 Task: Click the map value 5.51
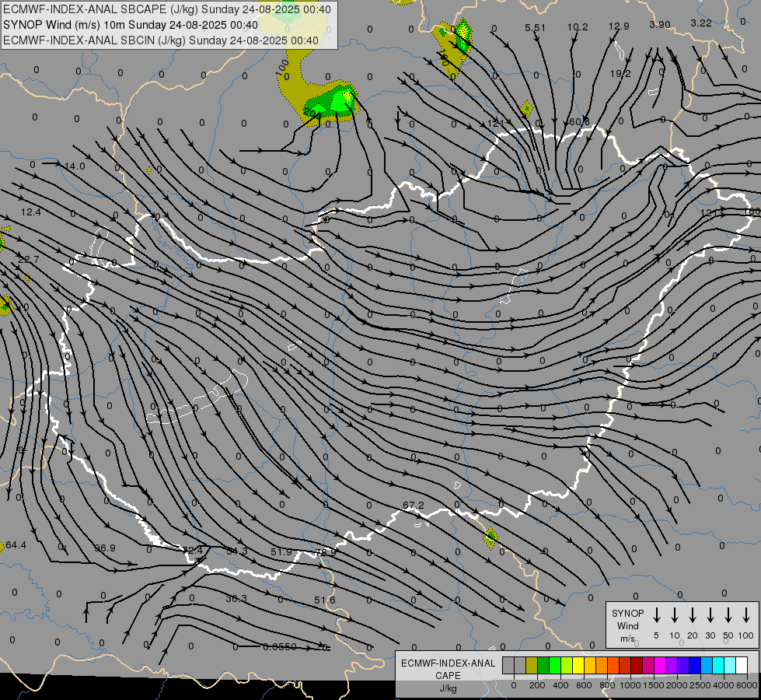pos(536,28)
